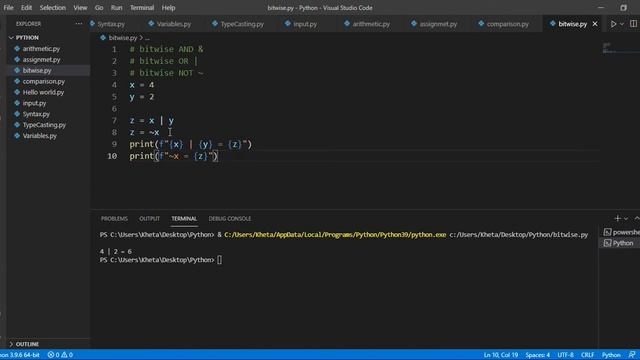Open the Selection menu
This screenshot has height=360, width=640.
pos(53,8)
